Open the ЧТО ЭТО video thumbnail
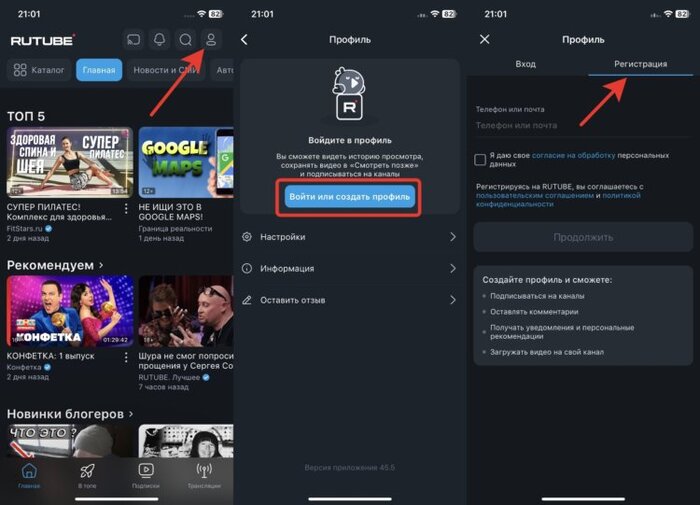700x505 pixels. (x=70, y=441)
